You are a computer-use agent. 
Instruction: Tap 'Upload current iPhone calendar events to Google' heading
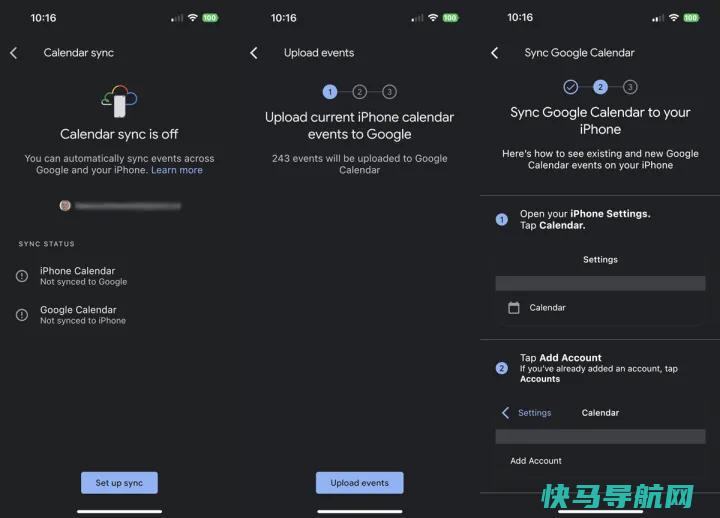point(360,125)
